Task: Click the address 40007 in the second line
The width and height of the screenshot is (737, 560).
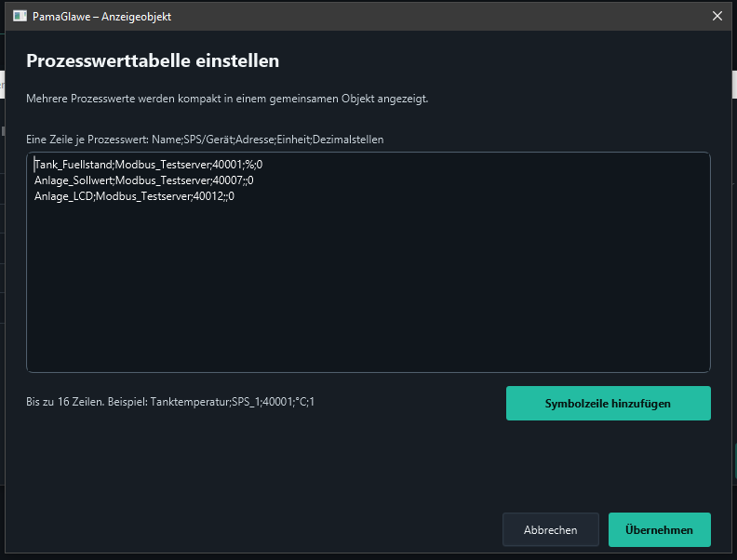Action: 227,180
